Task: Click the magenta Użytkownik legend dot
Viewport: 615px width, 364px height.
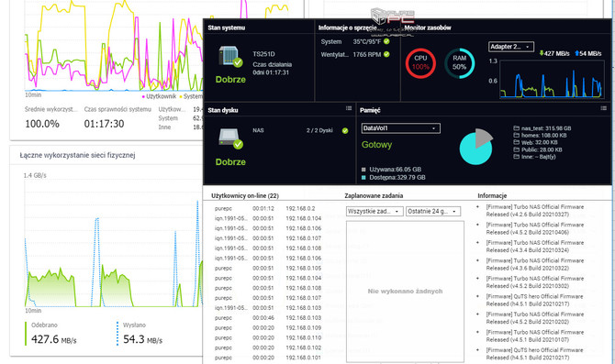Action: [x=143, y=96]
